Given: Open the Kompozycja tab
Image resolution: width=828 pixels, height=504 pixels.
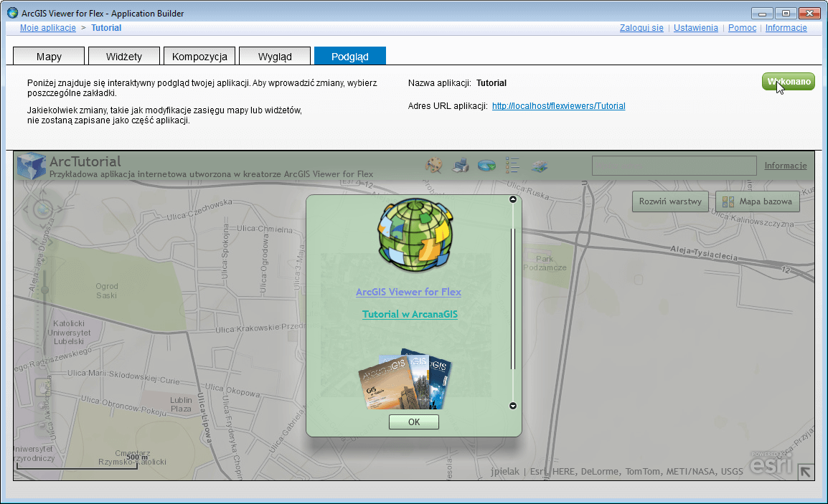Looking at the screenshot, I should [199, 56].
